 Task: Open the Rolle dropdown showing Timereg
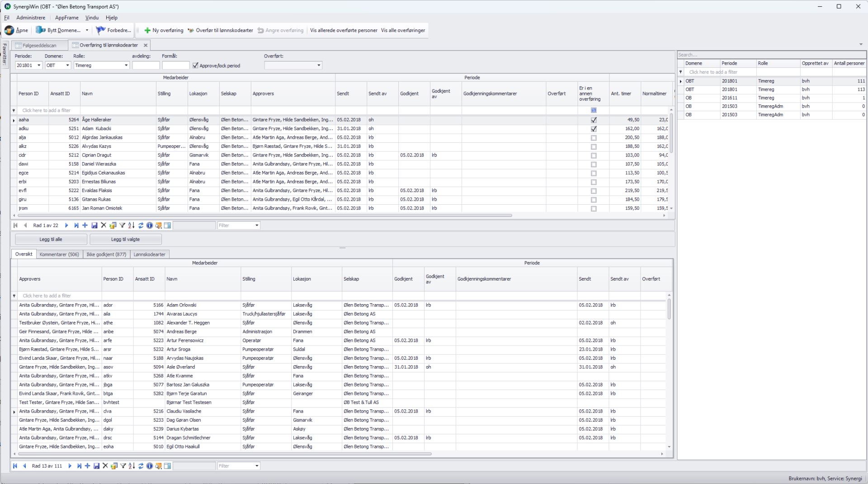coord(126,66)
